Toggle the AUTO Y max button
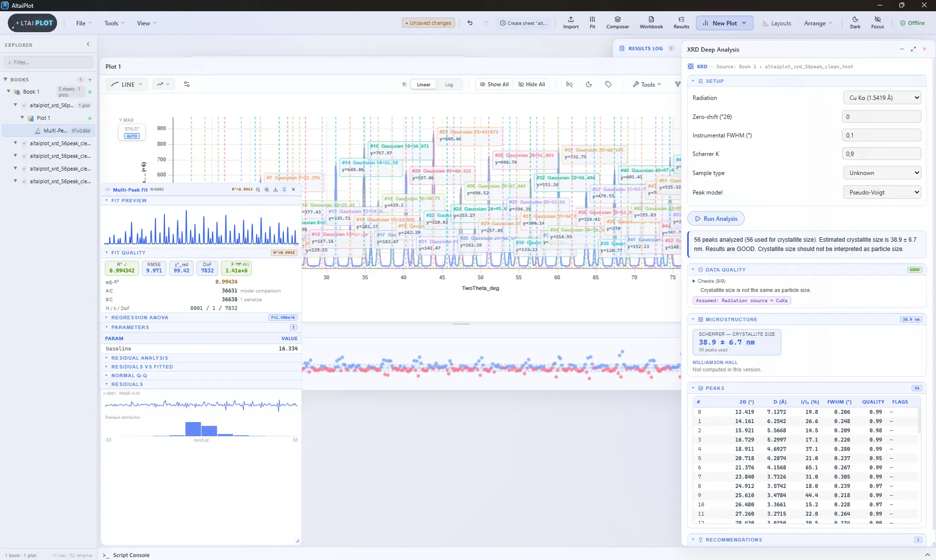Screen dimensions: 936x560 (132, 136)
